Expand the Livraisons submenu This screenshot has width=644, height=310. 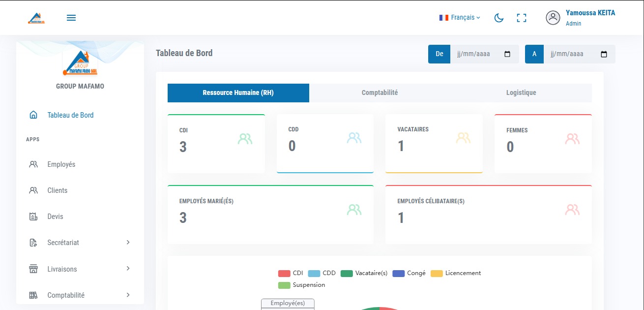(x=128, y=269)
